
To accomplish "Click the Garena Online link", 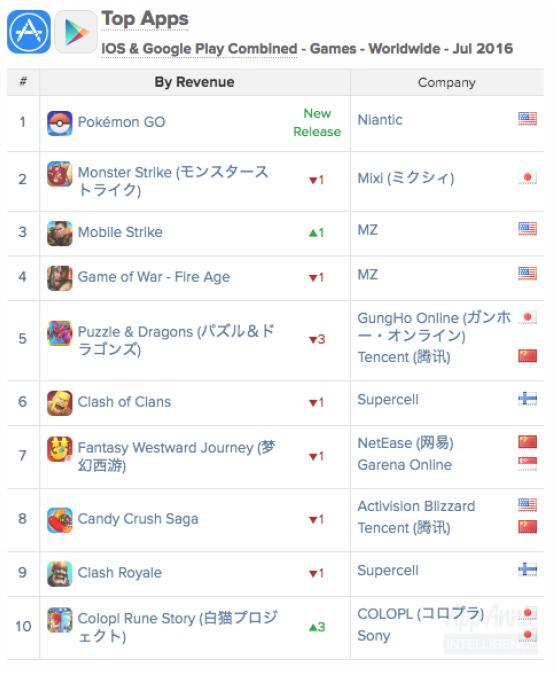I will (x=404, y=465).
